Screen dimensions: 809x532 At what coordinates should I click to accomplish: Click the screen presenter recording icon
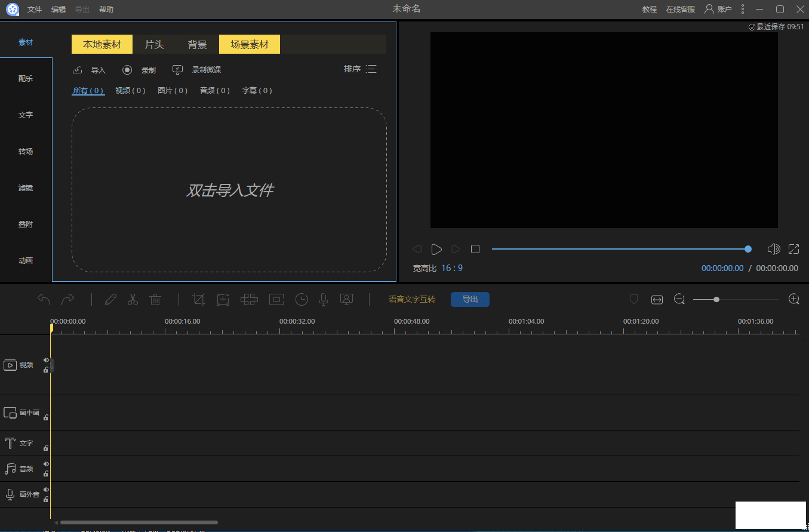[347, 299]
